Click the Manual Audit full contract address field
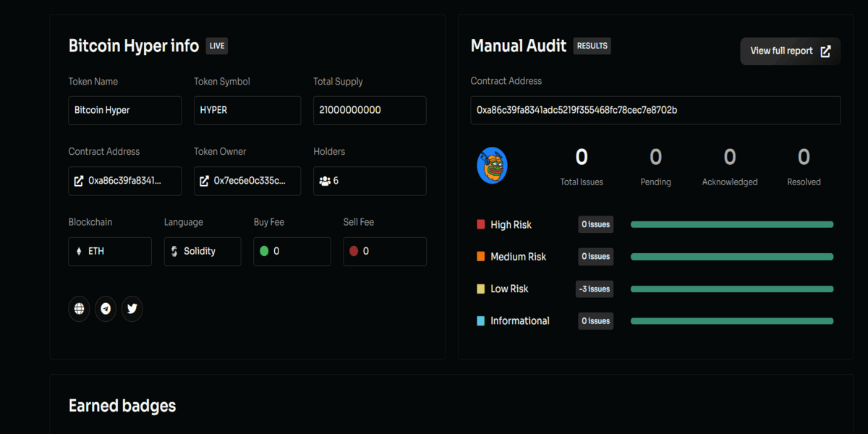Viewport: 868px width, 434px height. (655, 110)
